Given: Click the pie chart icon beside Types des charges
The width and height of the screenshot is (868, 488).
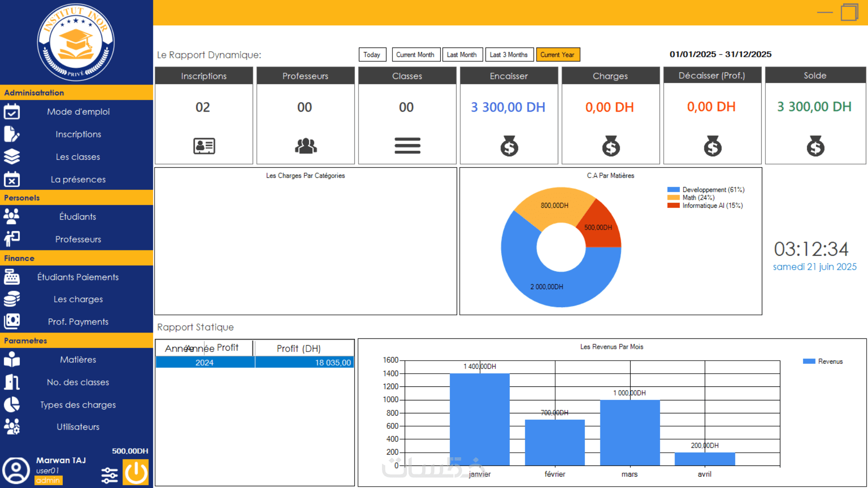Looking at the screenshot, I should click(12, 404).
